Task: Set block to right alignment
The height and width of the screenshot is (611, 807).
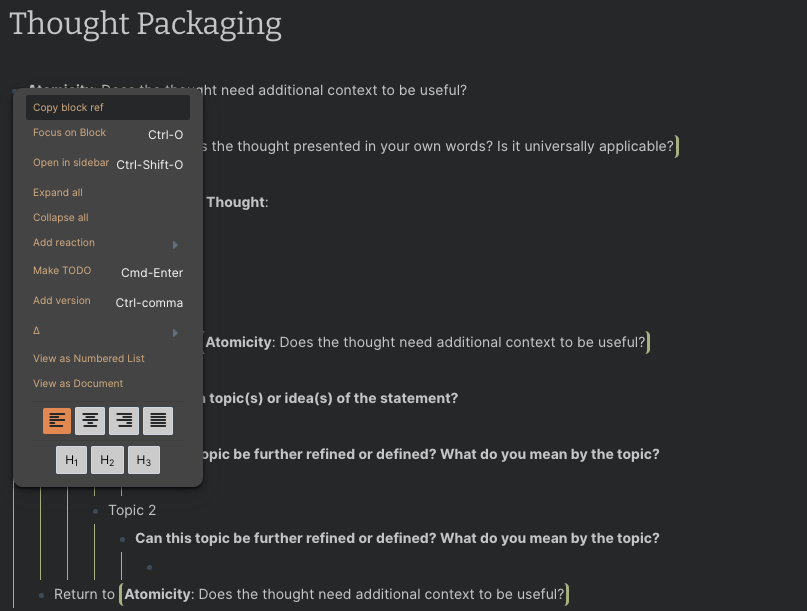Action: 124,421
